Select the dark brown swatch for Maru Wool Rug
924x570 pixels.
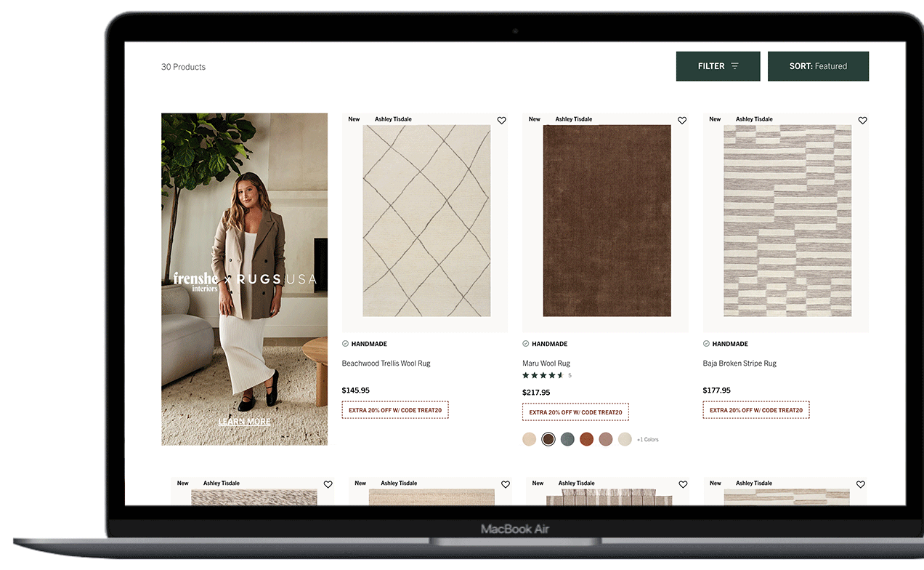(x=548, y=439)
